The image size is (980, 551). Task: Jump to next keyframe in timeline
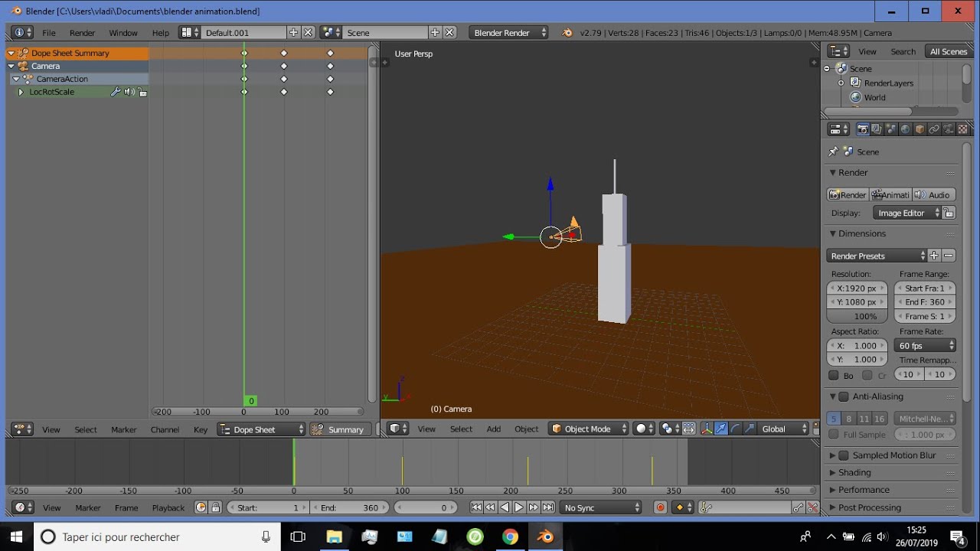click(x=534, y=507)
